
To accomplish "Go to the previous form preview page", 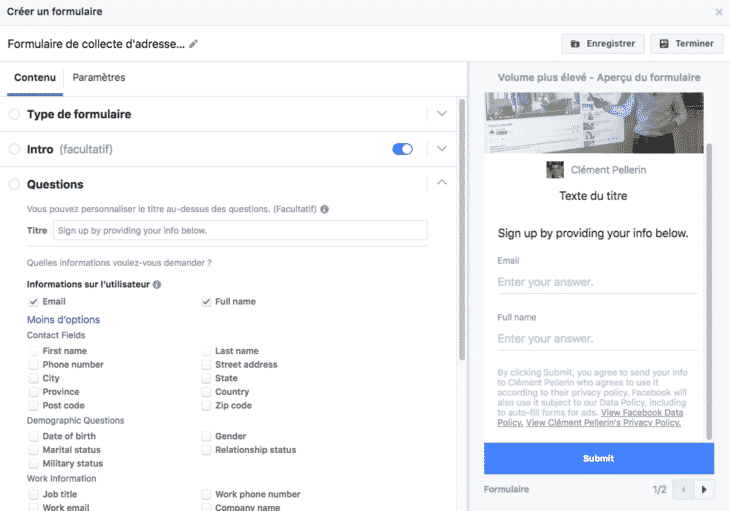I will coord(685,490).
